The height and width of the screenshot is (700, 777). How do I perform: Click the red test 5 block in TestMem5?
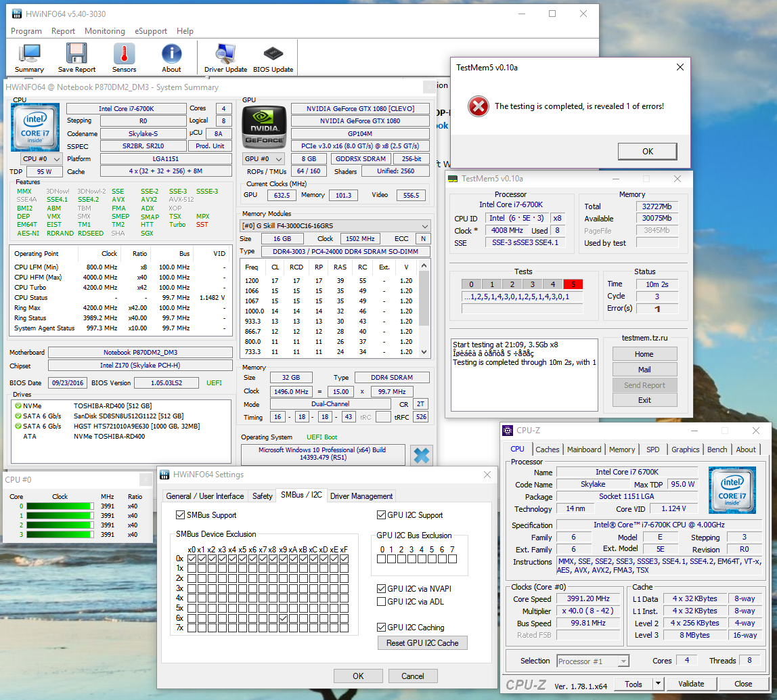(573, 284)
